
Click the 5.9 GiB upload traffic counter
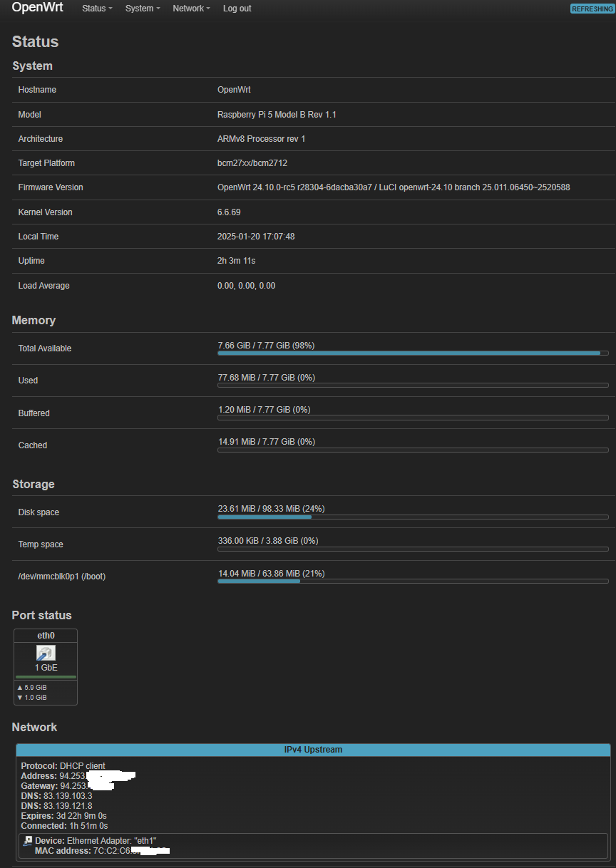click(x=31, y=687)
